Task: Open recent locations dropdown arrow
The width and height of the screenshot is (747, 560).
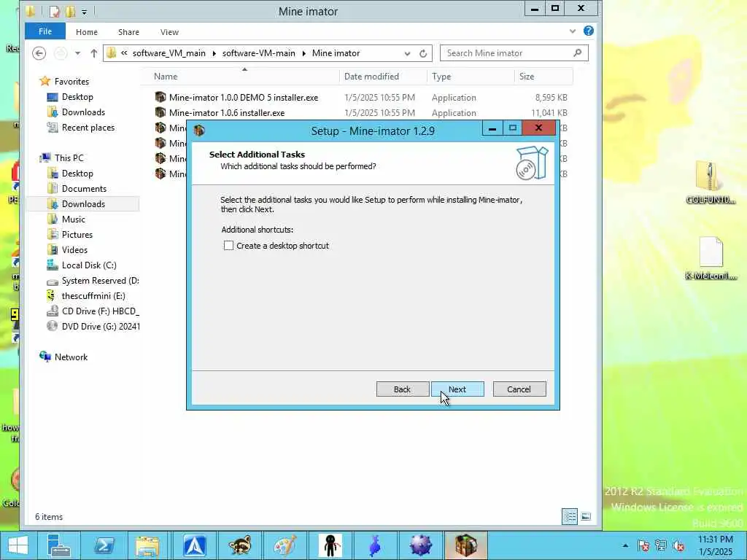Action: [77, 53]
